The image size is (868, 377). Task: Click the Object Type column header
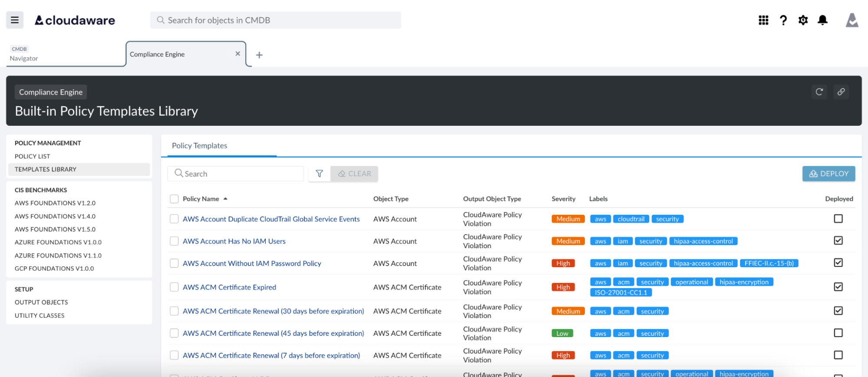(x=391, y=199)
